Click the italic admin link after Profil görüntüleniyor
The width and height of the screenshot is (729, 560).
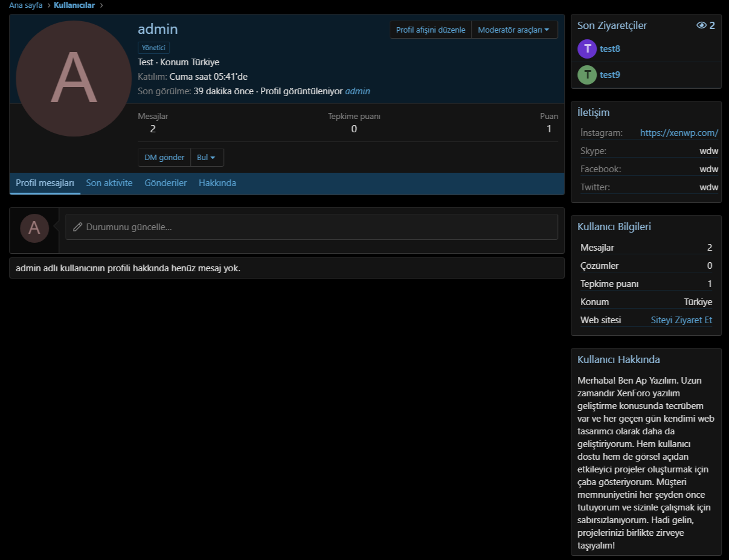358,91
